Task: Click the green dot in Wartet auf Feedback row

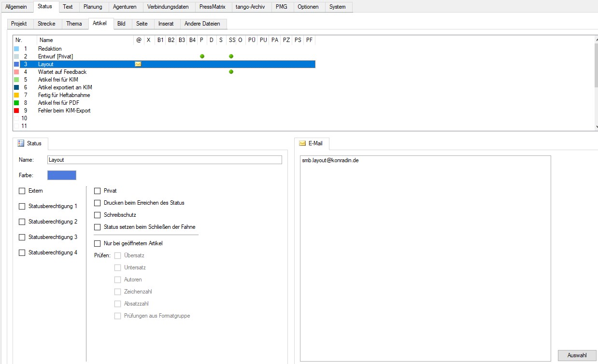Action: [x=231, y=72]
